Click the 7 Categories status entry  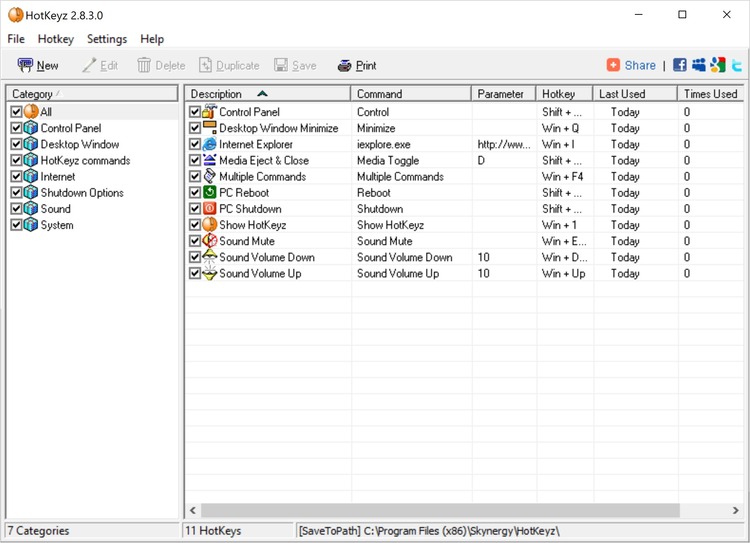click(x=92, y=531)
